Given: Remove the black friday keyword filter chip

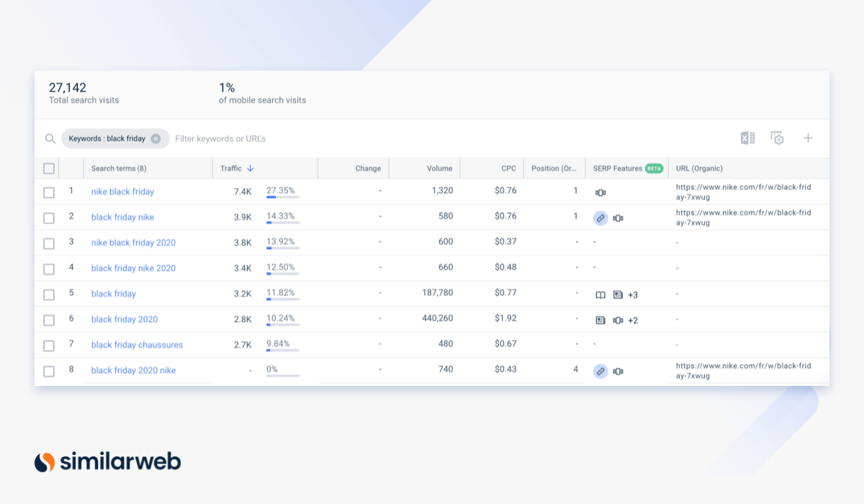Looking at the screenshot, I should (156, 139).
